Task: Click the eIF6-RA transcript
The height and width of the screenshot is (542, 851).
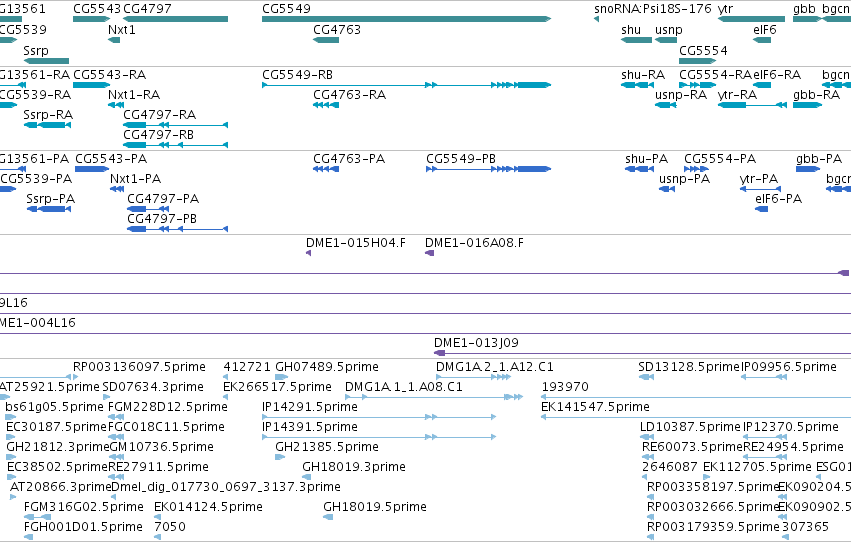Action: point(762,85)
